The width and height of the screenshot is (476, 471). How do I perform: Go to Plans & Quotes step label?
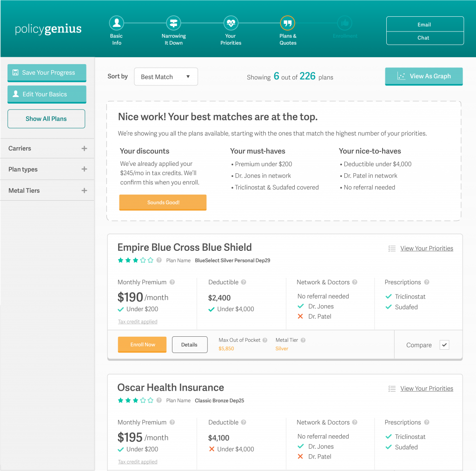pyautogui.click(x=288, y=39)
